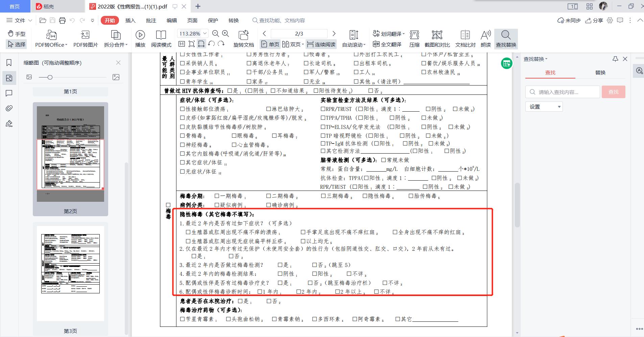Image resolution: width=644 pixels, height=337 pixels.
Task: Go to the previous page arrow
Action: point(265,33)
